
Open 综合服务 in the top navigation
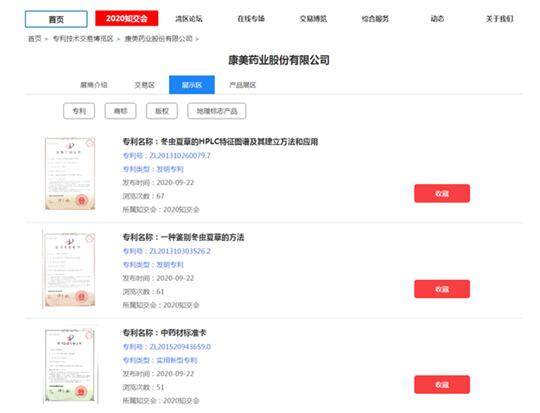coord(375,19)
